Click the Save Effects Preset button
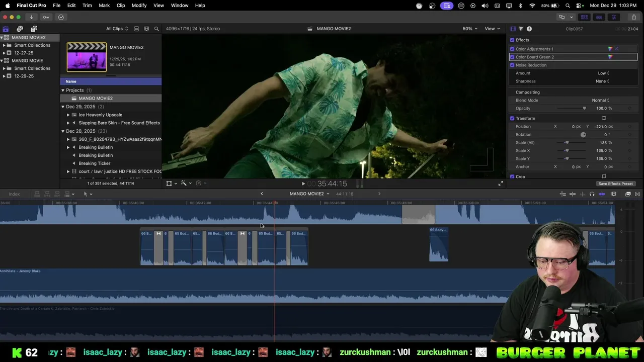This screenshot has height=362, width=644. pyautogui.click(x=615, y=184)
